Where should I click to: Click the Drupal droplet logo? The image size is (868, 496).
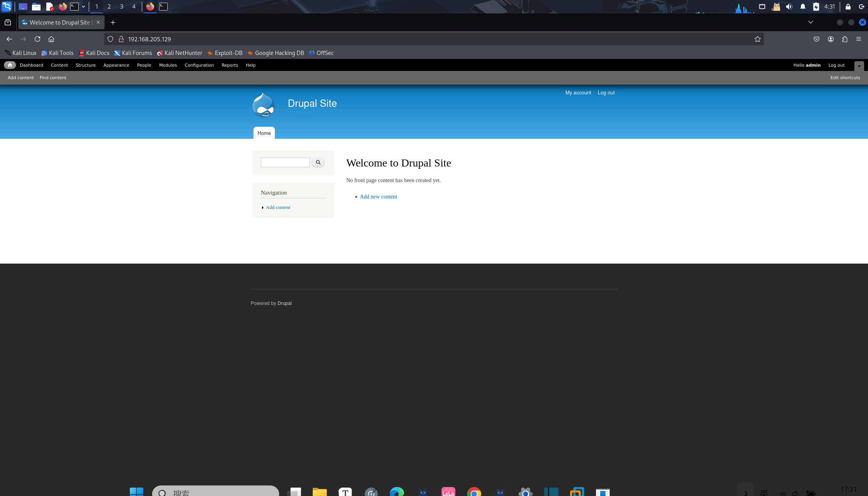pos(264,105)
